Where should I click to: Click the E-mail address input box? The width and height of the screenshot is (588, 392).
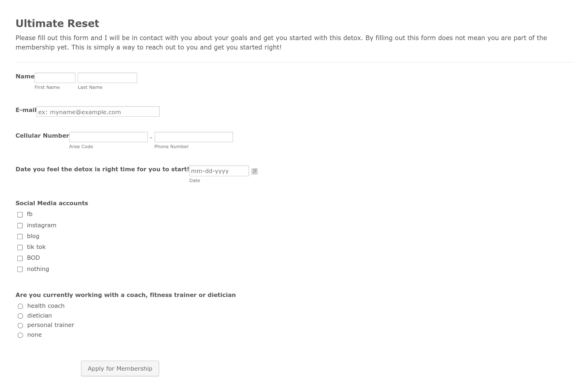[x=98, y=112]
